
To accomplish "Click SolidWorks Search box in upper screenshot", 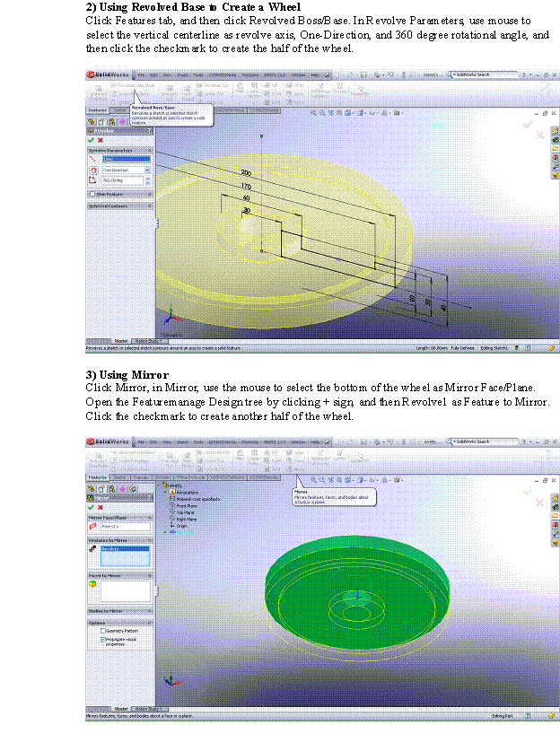I will tap(484, 74).
